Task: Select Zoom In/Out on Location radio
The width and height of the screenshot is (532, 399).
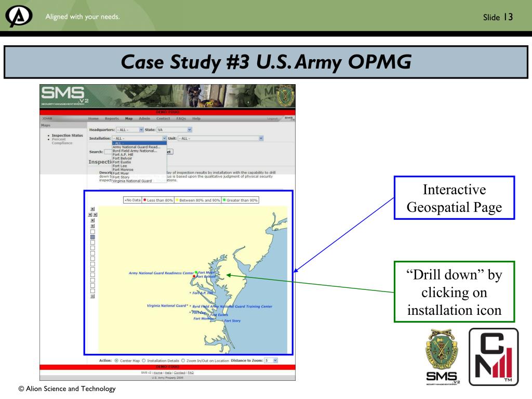Action: tap(183, 361)
